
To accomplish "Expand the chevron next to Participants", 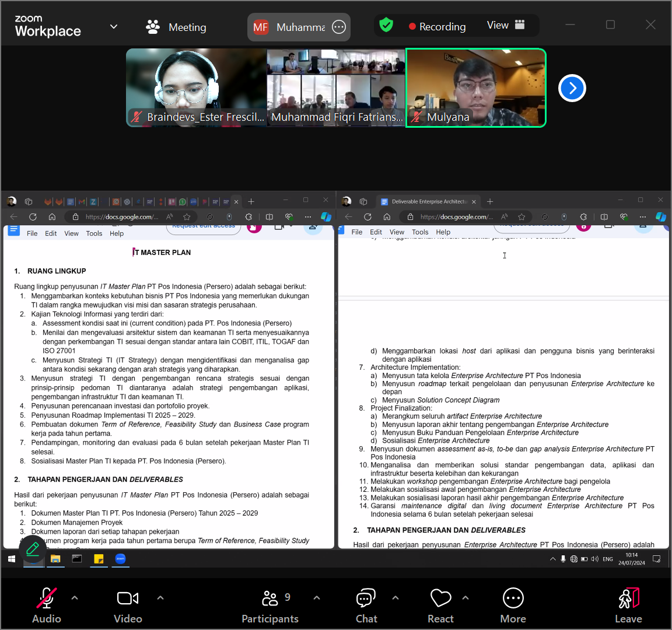I will click(317, 597).
